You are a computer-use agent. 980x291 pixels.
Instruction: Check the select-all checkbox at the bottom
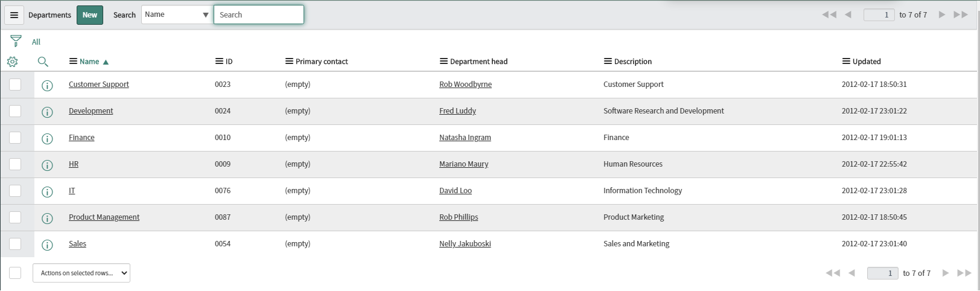15,273
